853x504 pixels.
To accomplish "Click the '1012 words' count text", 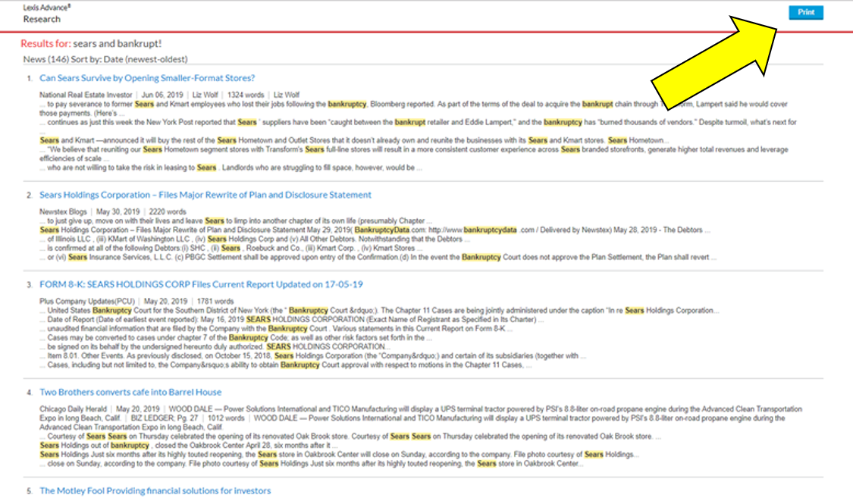I will (x=226, y=418).
